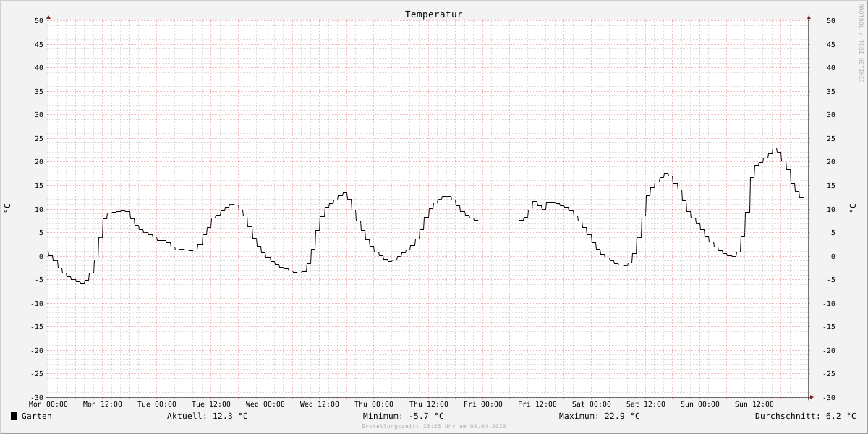Click the zero tick label on left axis

(x=41, y=256)
